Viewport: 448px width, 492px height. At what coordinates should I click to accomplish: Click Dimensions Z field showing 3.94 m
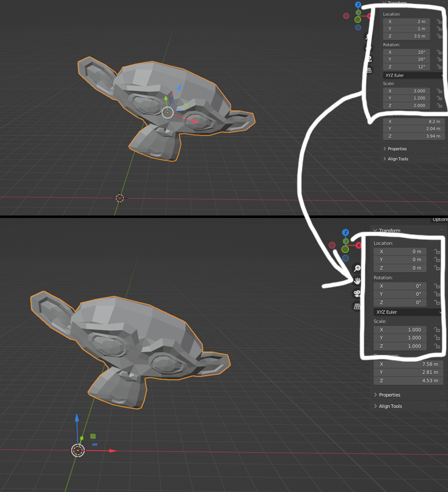coord(414,136)
